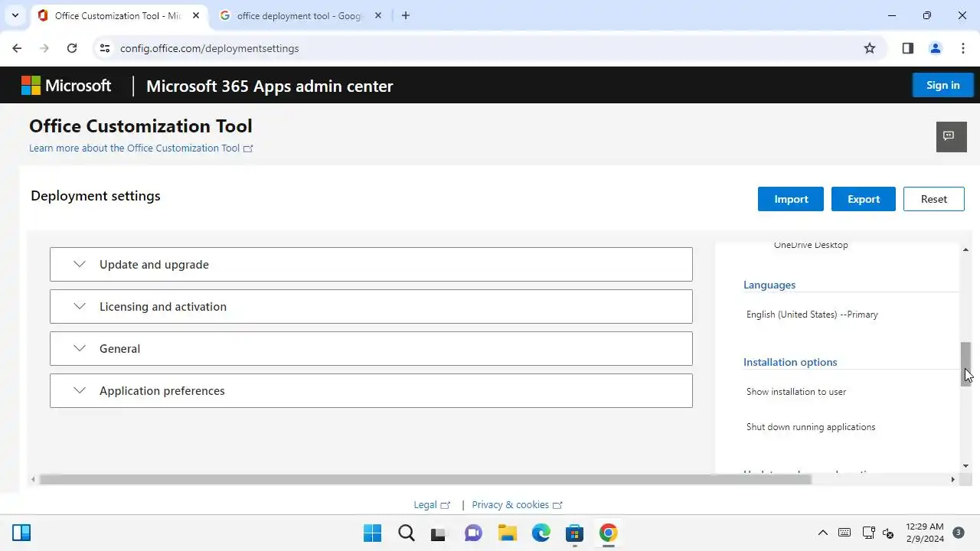Open taskbar Search
This screenshot has height=551, width=980.
click(406, 533)
